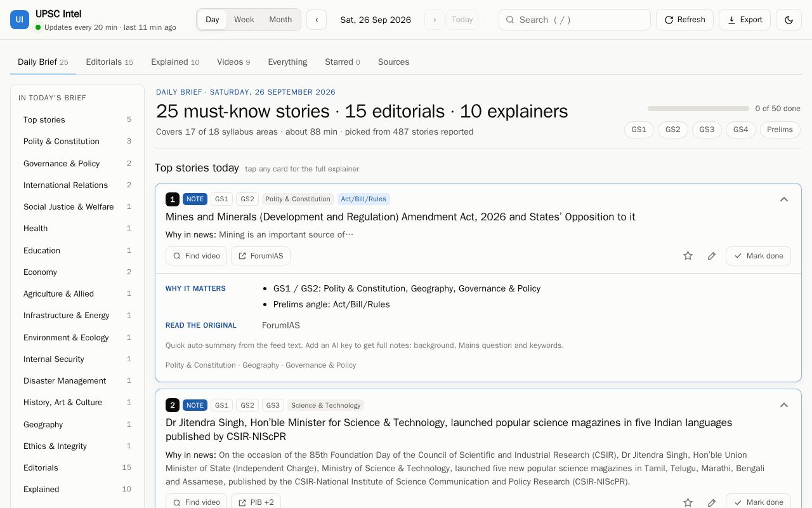
Task: Focus the Search input field
Action: pyautogui.click(x=575, y=20)
